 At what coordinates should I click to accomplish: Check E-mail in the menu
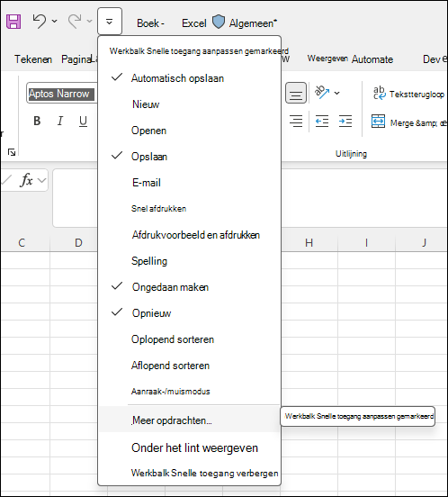pyautogui.click(x=189, y=183)
